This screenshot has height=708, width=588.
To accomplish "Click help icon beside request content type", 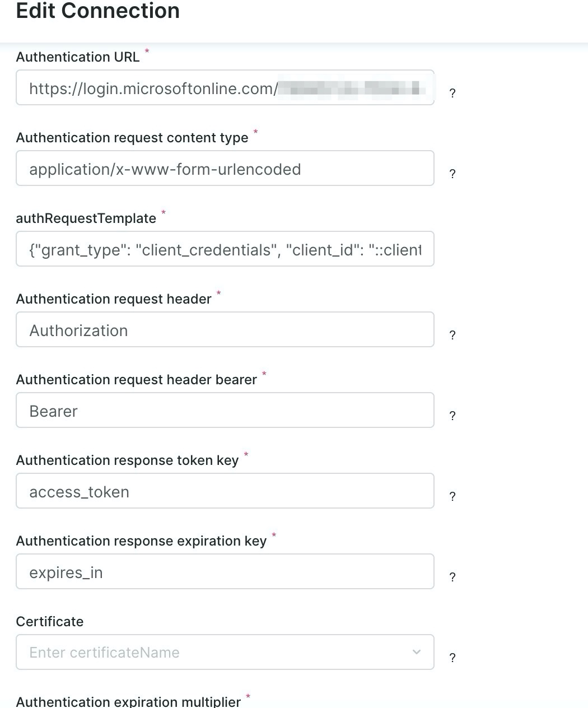I will click(x=452, y=174).
